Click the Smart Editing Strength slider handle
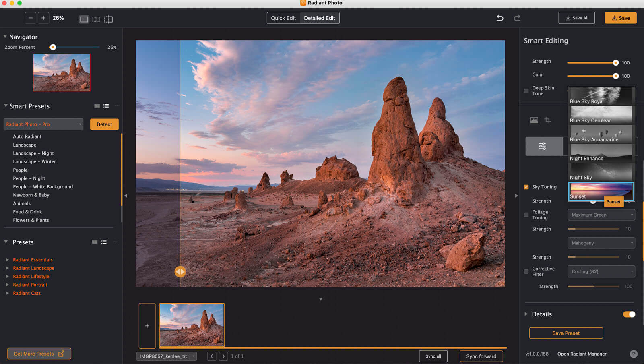Viewport: 644px width, 364px height. tap(615, 63)
